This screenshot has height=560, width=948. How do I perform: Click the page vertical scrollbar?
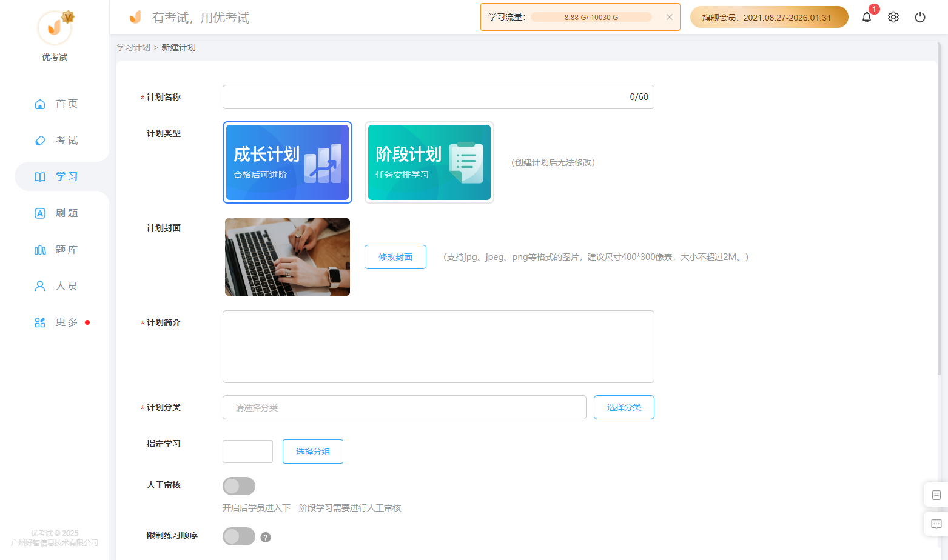pos(939,209)
